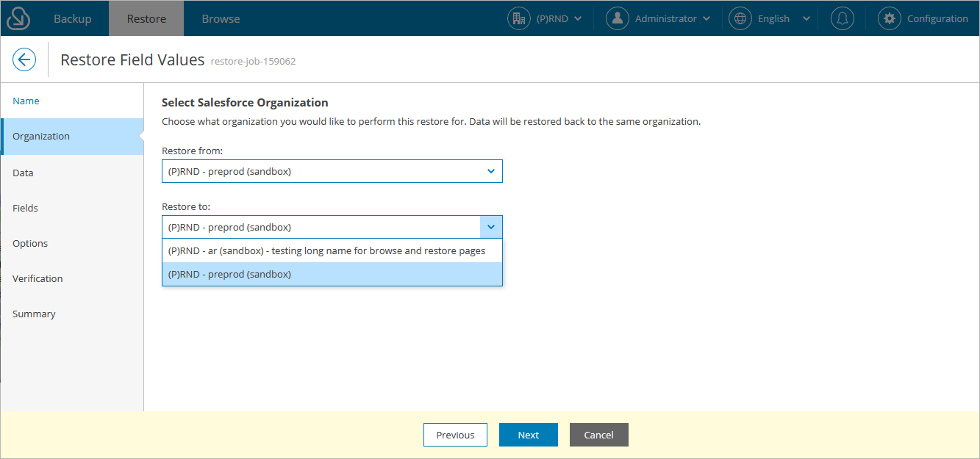Collapse the Restore to dropdown arrow

(x=491, y=227)
